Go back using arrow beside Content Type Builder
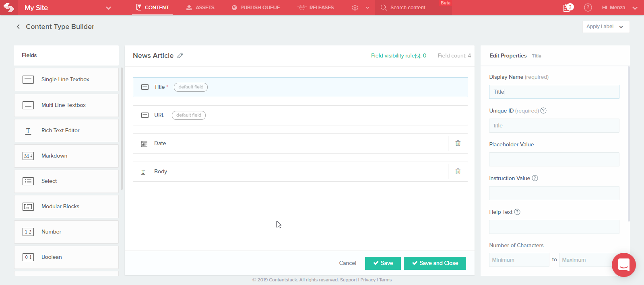This screenshot has width=644, height=285. coord(18,27)
